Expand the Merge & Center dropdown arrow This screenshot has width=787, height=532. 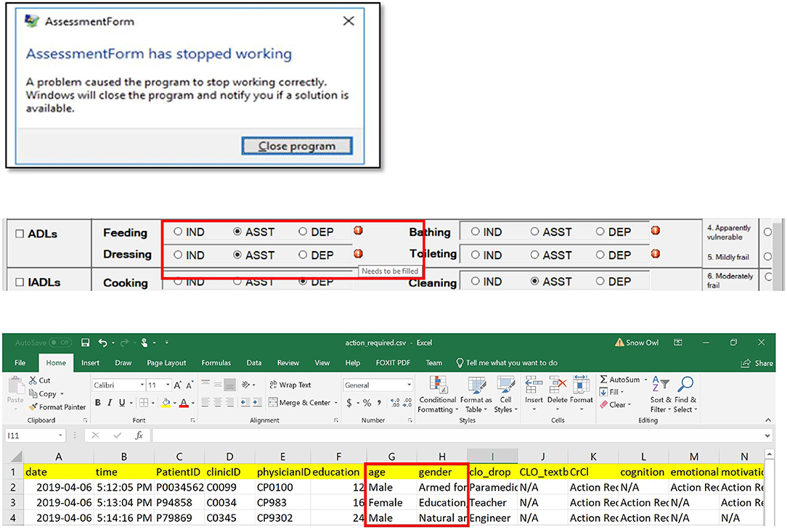click(335, 403)
